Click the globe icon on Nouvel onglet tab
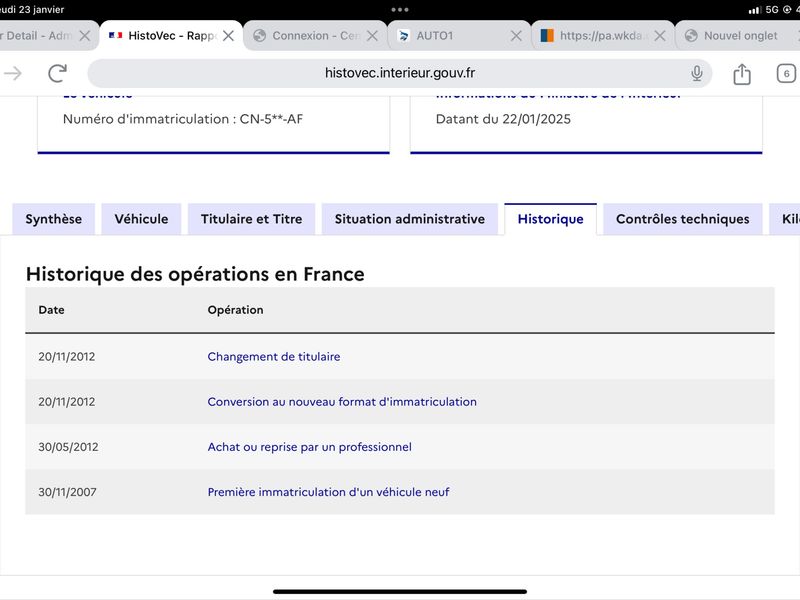This screenshot has width=800, height=600. tap(691, 36)
